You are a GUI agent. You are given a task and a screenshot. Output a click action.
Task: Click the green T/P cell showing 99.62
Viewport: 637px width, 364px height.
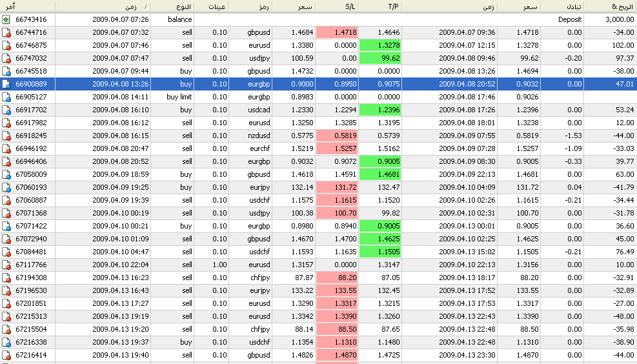(x=379, y=58)
